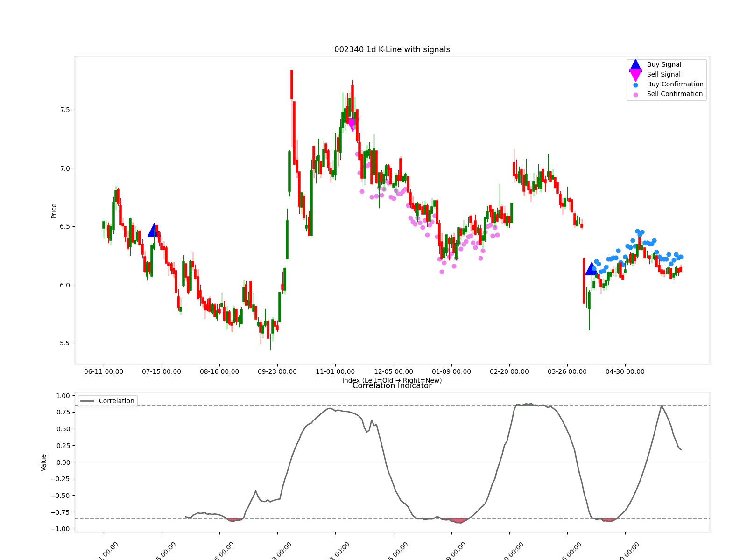
Task: Click the 0.75 correlation tick label
Action: 63,412
